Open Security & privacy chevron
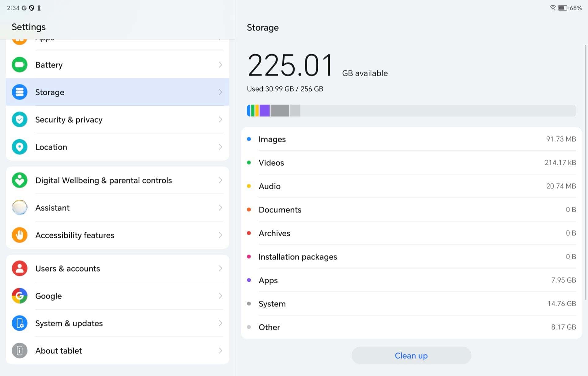The height and width of the screenshot is (376, 588). (x=220, y=119)
